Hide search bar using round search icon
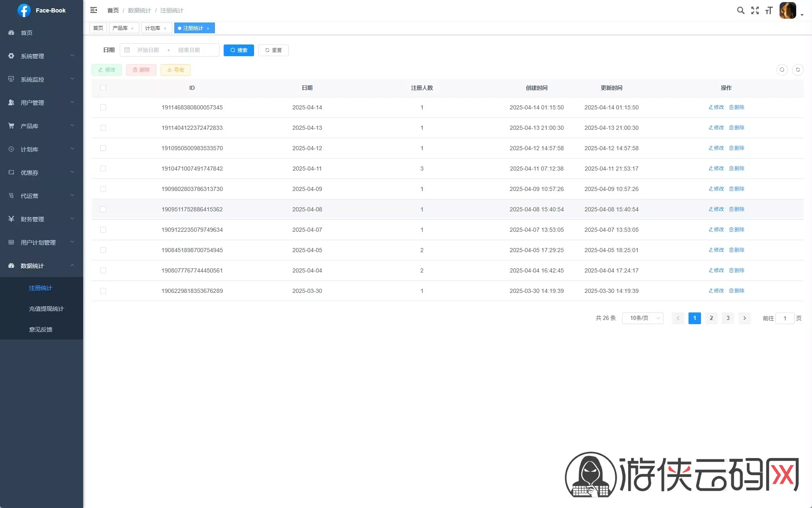This screenshot has width=812, height=508. click(782, 70)
